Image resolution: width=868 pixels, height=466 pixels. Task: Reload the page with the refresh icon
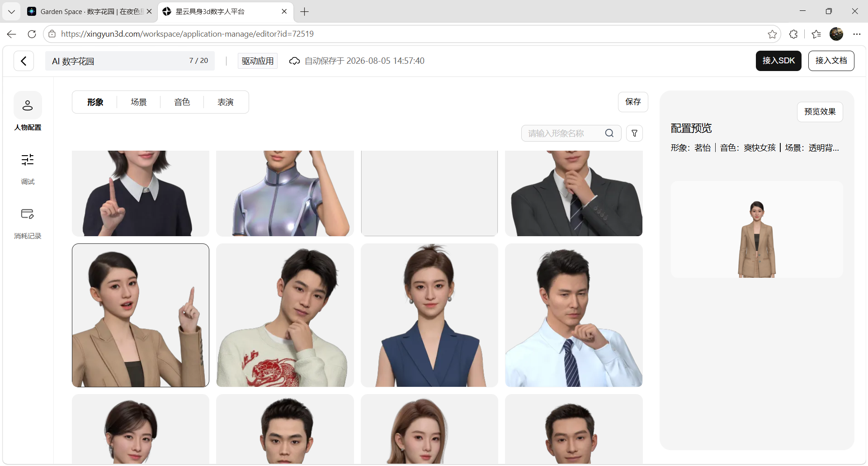coord(32,34)
